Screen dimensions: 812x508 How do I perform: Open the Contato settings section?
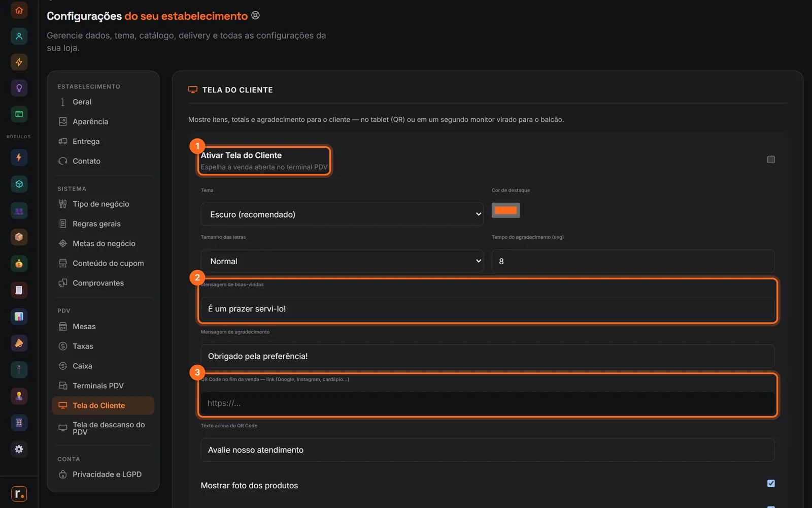pos(103,162)
